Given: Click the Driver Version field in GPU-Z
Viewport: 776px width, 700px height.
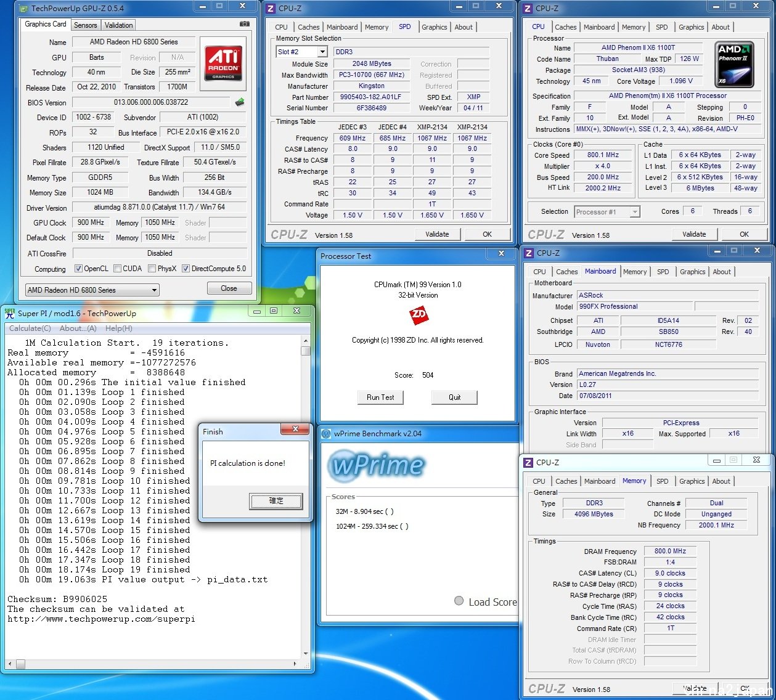Looking at the screenshot, I should (160, 208).
